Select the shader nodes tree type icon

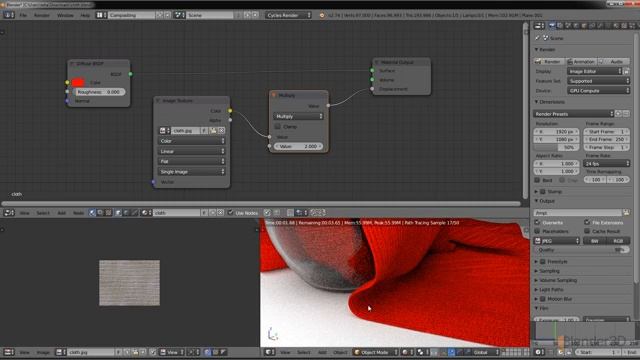coord(92,213)
